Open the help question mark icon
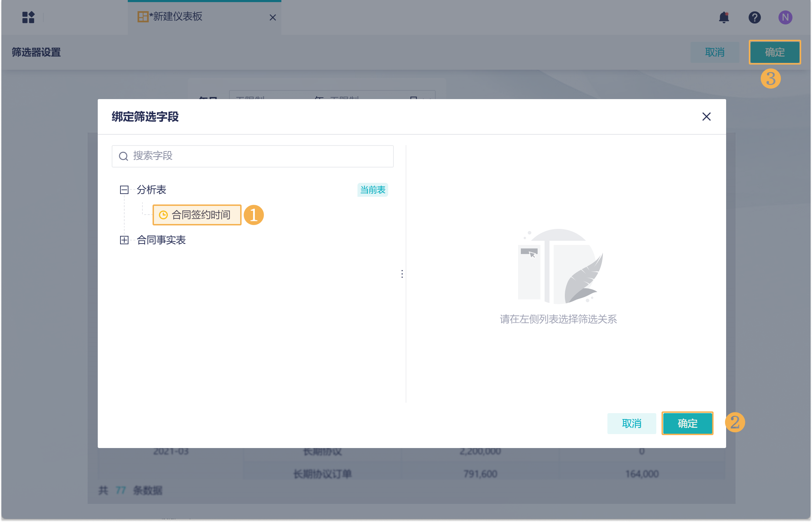812x522 pixels. (754, 17)
